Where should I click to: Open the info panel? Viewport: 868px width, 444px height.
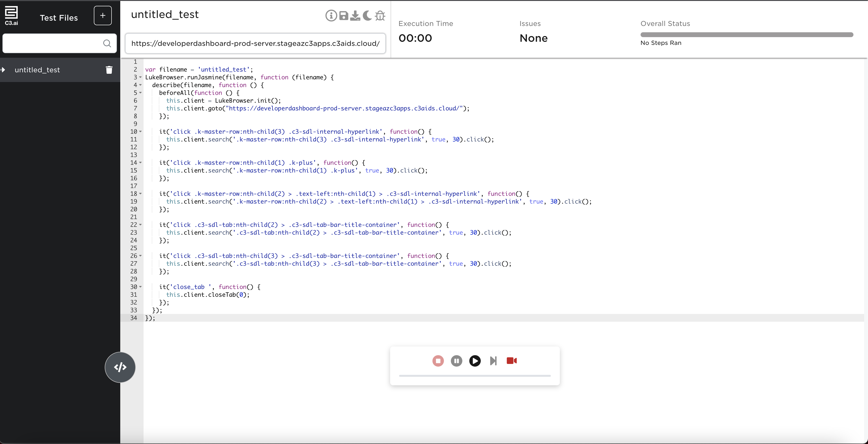click(331, 16)
